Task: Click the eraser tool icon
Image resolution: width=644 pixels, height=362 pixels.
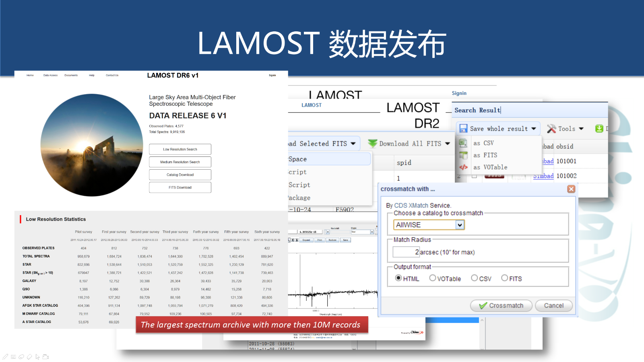Action: pyautogui.click(x=29, y=357)
